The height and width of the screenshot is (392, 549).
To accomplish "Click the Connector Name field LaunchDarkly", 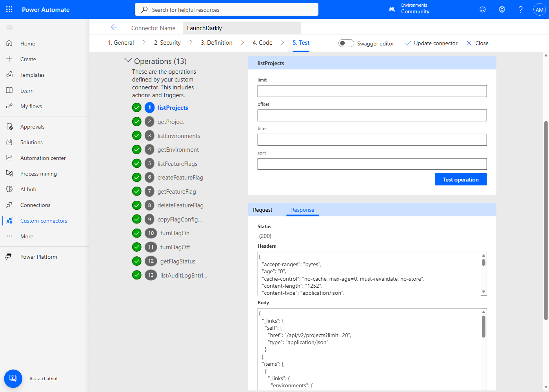I will (242, 28).
